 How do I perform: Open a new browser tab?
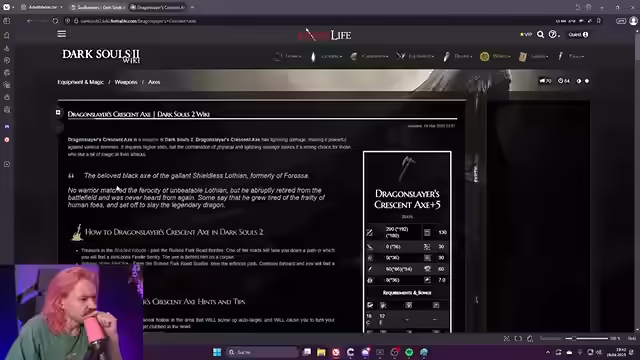click(x=192, y=7)
